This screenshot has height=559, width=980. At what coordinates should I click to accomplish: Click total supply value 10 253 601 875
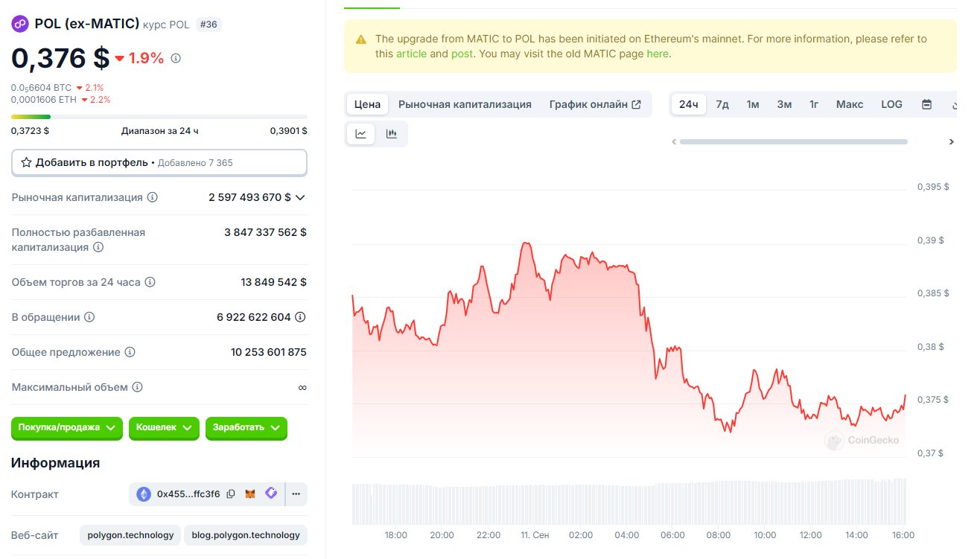(x=269, y=352)
